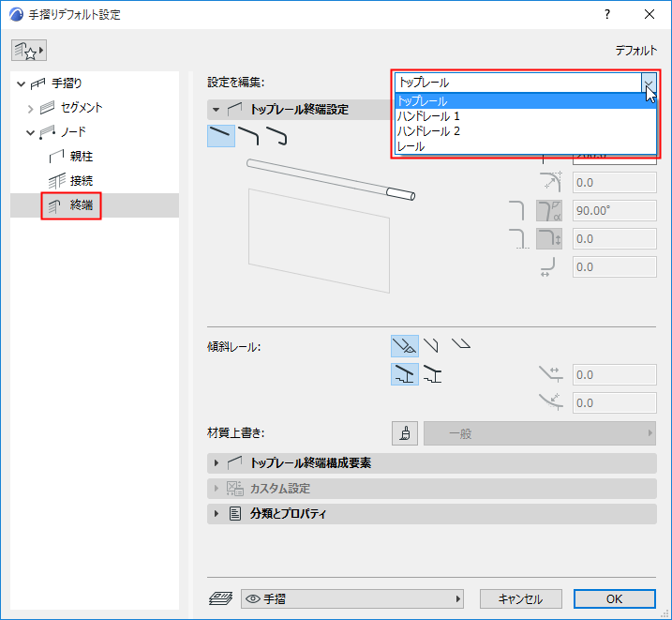Click the horizontal return length field
Screen dimensions: 672x620
tap(614, 267)
